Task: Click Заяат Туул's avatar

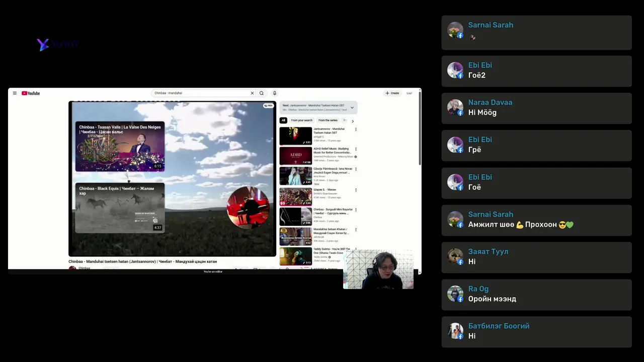Action: coord(455,256)
